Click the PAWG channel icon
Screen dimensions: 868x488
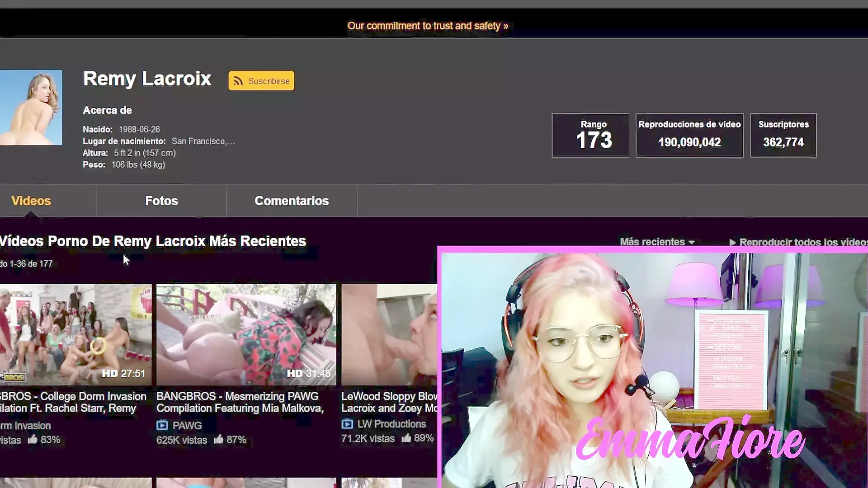tap(162, 425)
